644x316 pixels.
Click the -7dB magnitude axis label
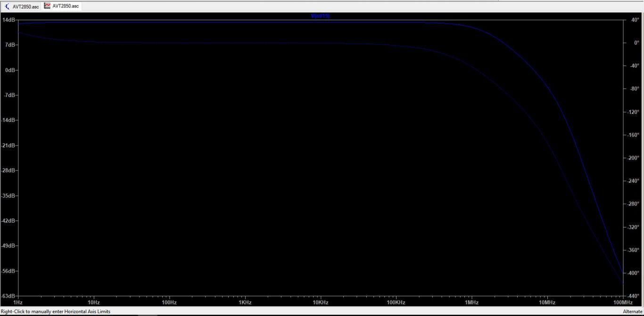click(9, 95)
